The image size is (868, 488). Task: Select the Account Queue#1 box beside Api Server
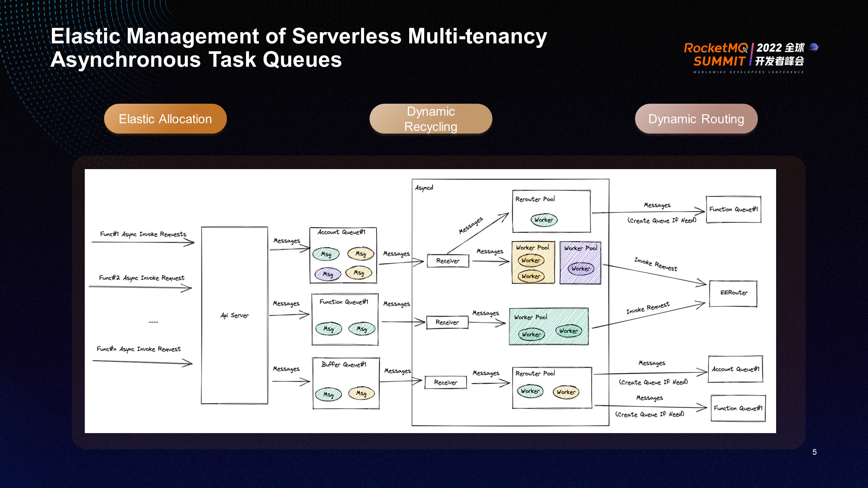tap(343, 256)
